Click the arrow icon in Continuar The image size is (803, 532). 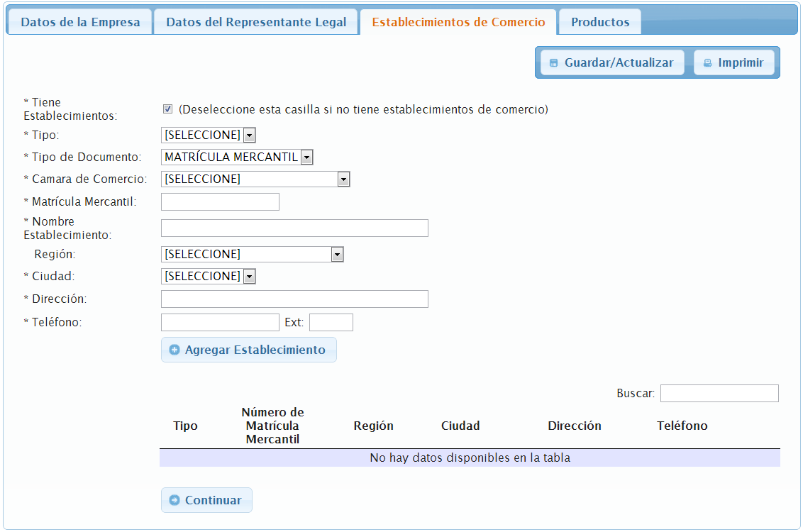[175, 500]
